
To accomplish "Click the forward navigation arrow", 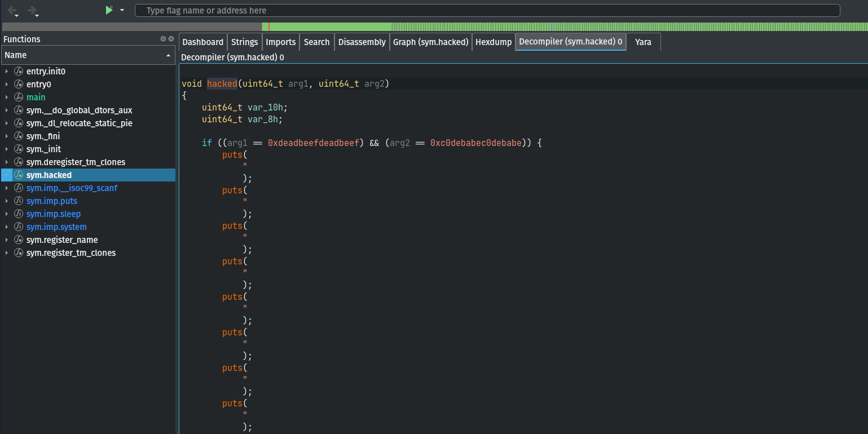I will [32, 10].
